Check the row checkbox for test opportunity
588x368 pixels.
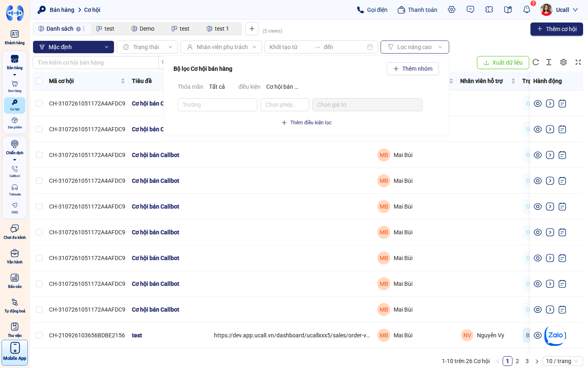click(39, 335)
